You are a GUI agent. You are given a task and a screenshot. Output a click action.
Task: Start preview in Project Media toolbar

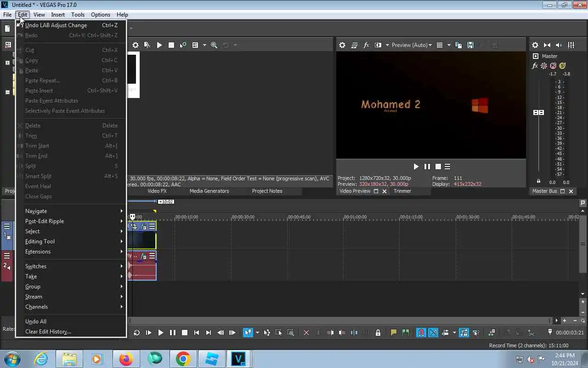(159, 45)
